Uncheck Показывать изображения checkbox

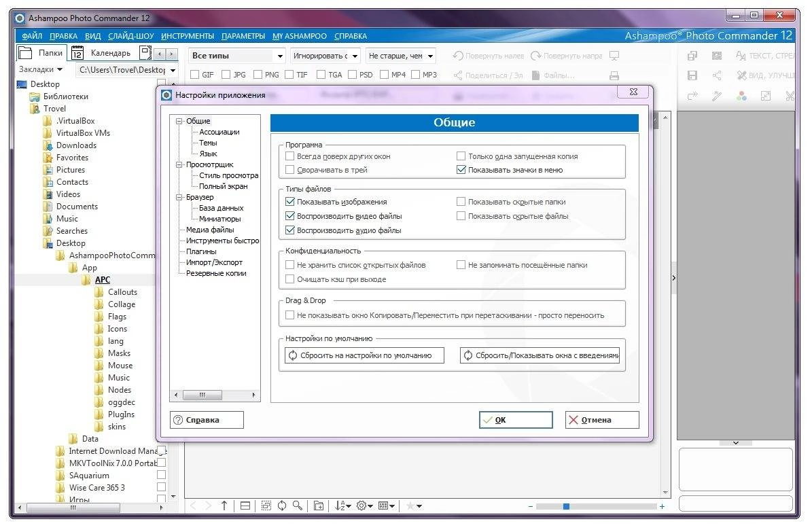290,202
